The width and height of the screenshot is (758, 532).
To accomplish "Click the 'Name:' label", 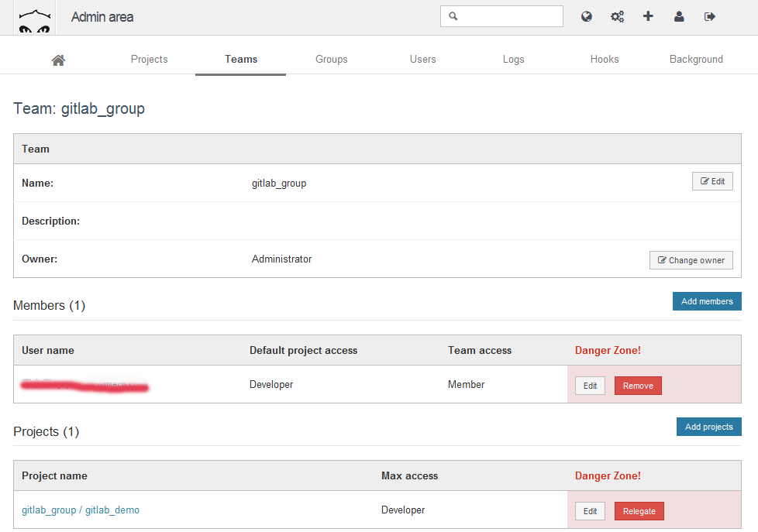I will click(x=38, y=183).
